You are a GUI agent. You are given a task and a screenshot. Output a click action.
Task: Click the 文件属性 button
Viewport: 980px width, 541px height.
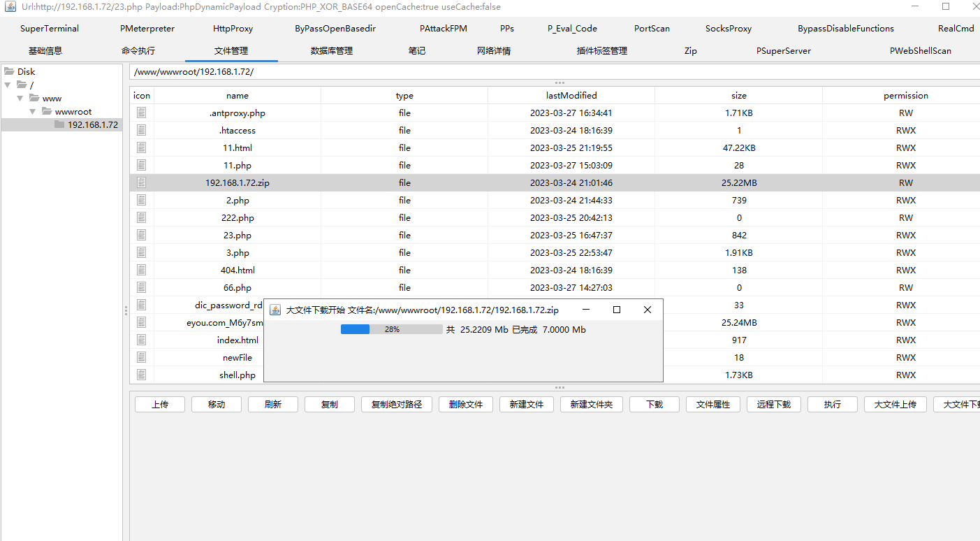713,405
